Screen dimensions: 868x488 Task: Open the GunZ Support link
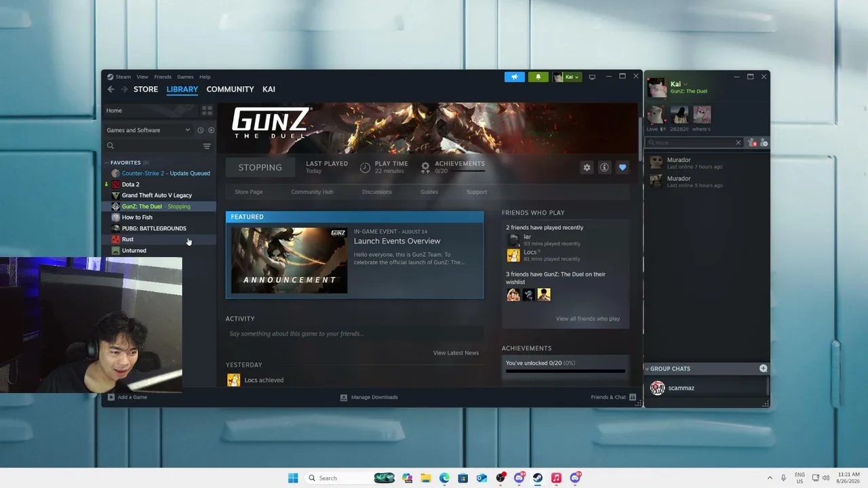[x=477, y=192]
